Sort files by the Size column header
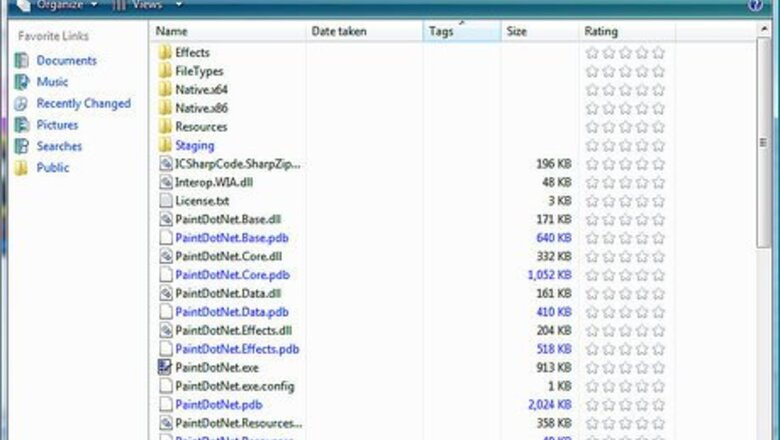Viewport: 780px width, 440px height. tap(538, 32)
